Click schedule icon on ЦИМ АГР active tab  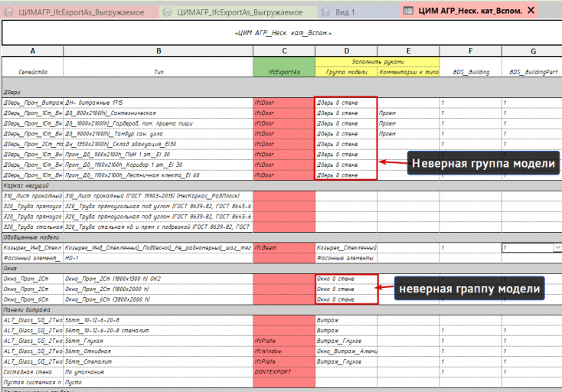point(408,11)
